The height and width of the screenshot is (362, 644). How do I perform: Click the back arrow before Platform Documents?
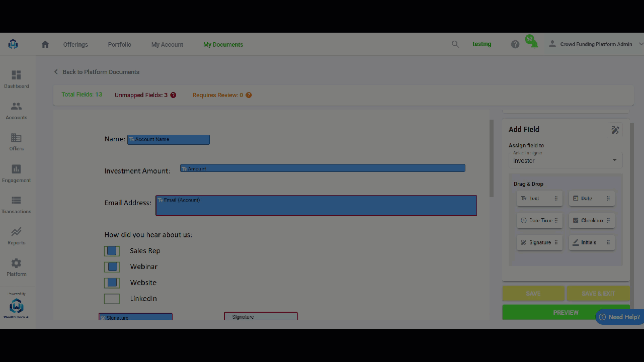point(56,72)
